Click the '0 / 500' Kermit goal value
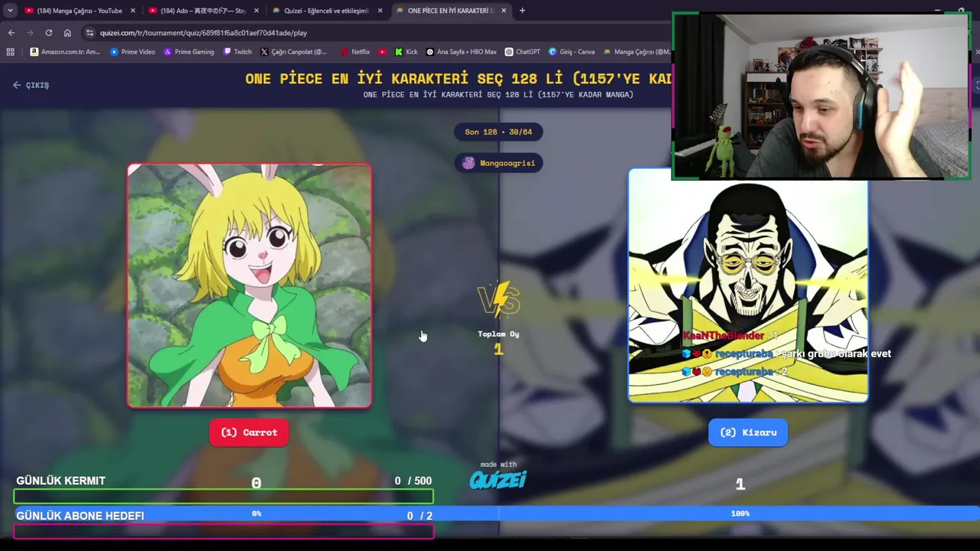Image resolution: width=980 pixels, height=551 pixels. click(413, 481)
